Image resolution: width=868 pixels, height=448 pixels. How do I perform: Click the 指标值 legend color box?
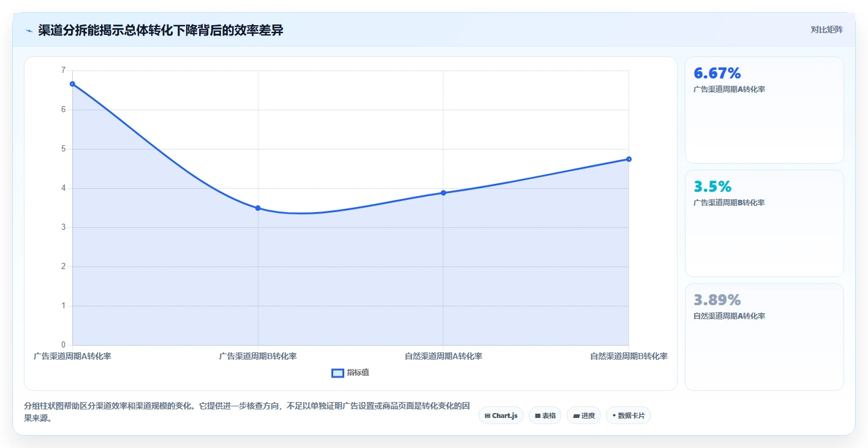point(338,373)
